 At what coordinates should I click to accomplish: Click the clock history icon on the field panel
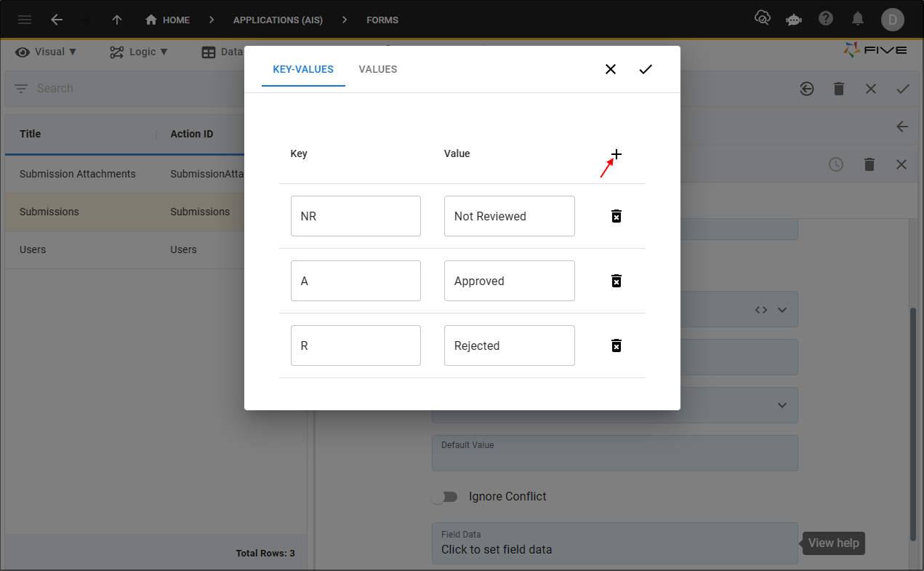tap(836, 164)
